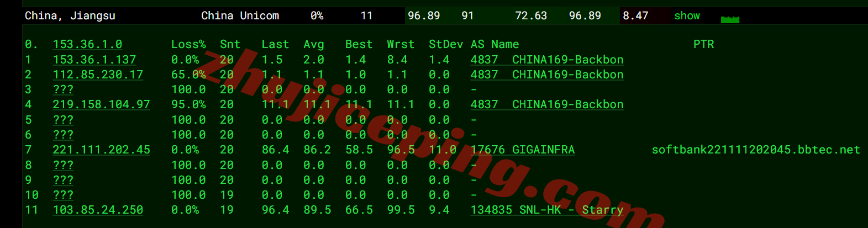Click the 'PTR' column header

[703, 44]
